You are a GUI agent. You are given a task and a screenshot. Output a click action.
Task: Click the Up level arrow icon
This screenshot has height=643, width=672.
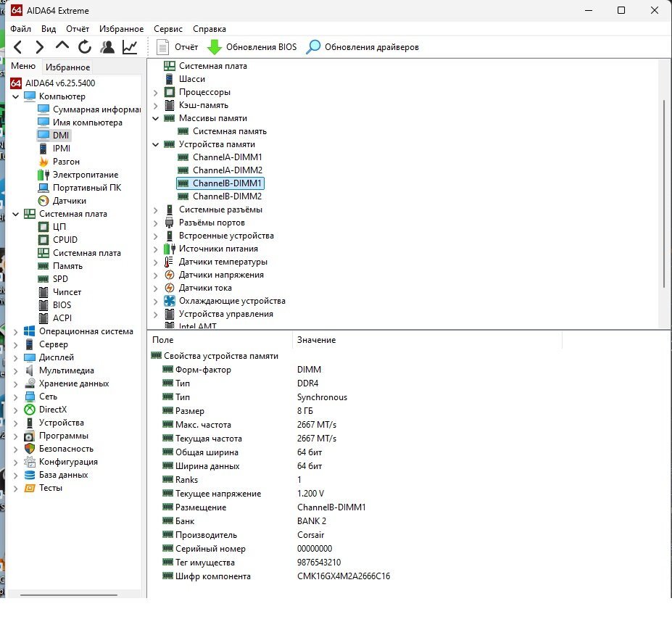point(62,47)
